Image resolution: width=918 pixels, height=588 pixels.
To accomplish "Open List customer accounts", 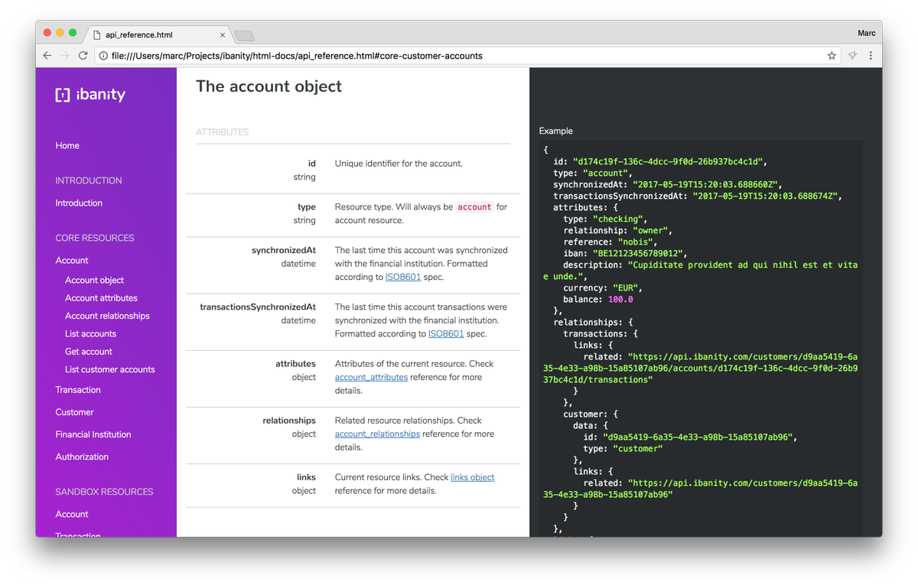I will click(x=110, y=369).
